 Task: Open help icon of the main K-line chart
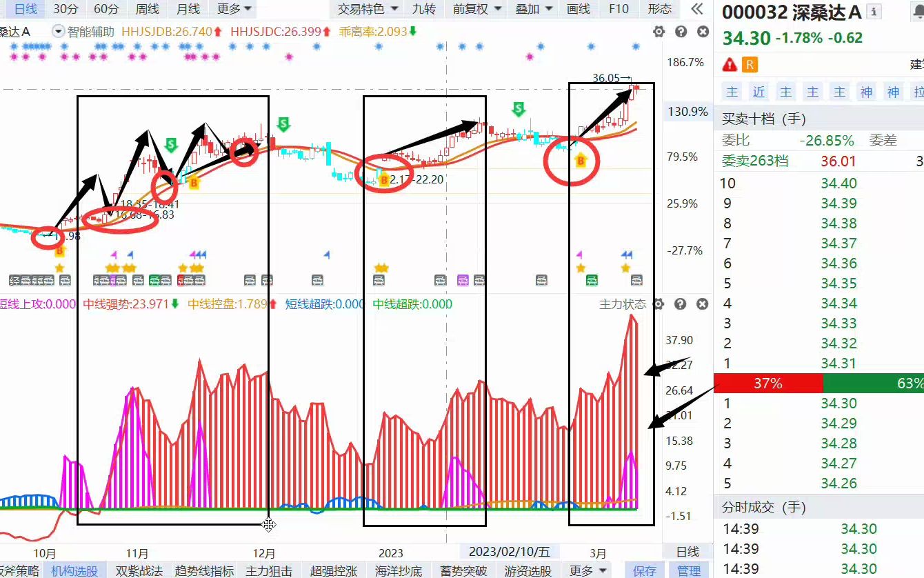(x=681, y=32)
